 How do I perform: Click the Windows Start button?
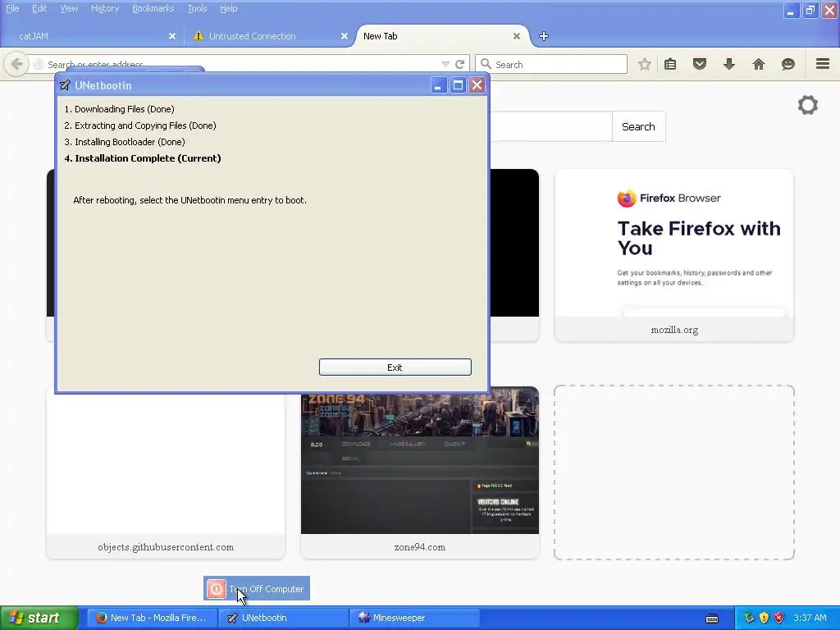pos(39,618)
